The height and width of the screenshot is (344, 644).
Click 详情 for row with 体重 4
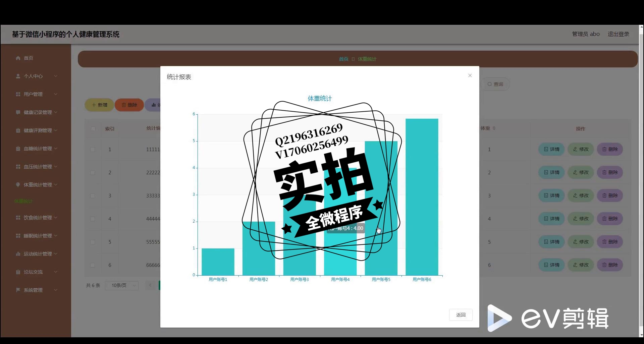(551, 219)
